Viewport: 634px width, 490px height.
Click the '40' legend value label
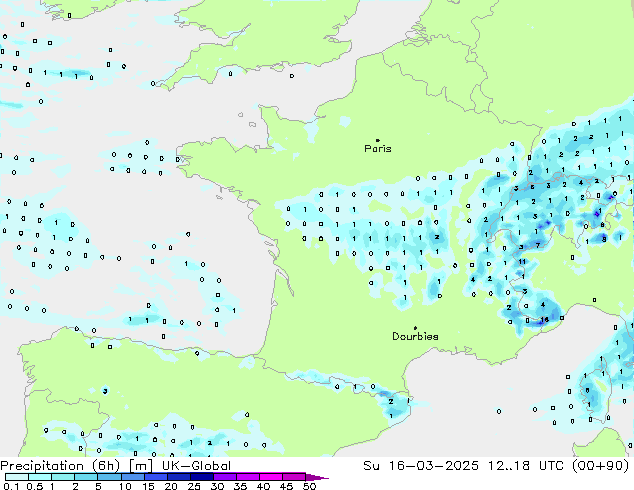pyautogui.click(x=263, y=486)
